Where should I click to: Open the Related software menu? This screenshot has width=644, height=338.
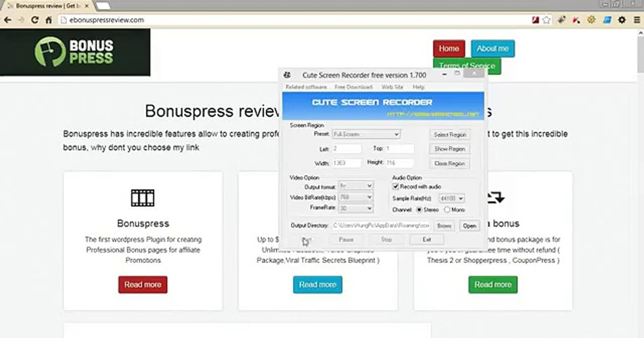coord(306,87)
